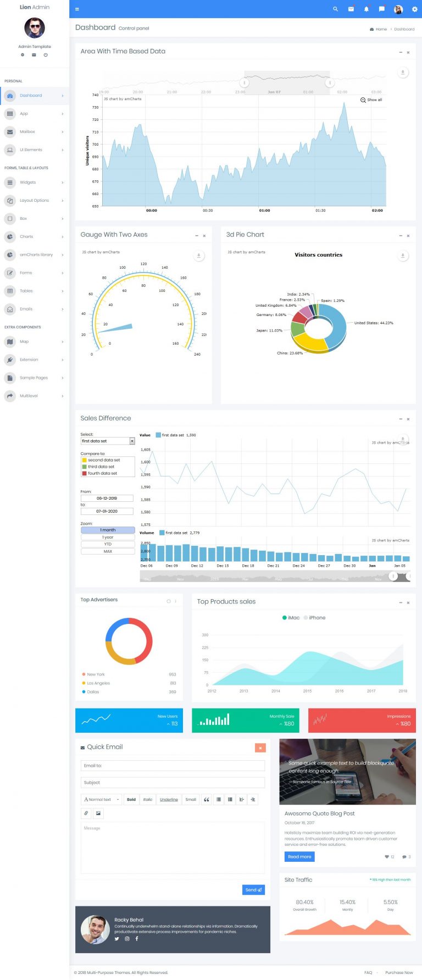This screenshot has width=422, height=980.
Task: Click the left scrollbar handle of area chart
Action: 245,83
